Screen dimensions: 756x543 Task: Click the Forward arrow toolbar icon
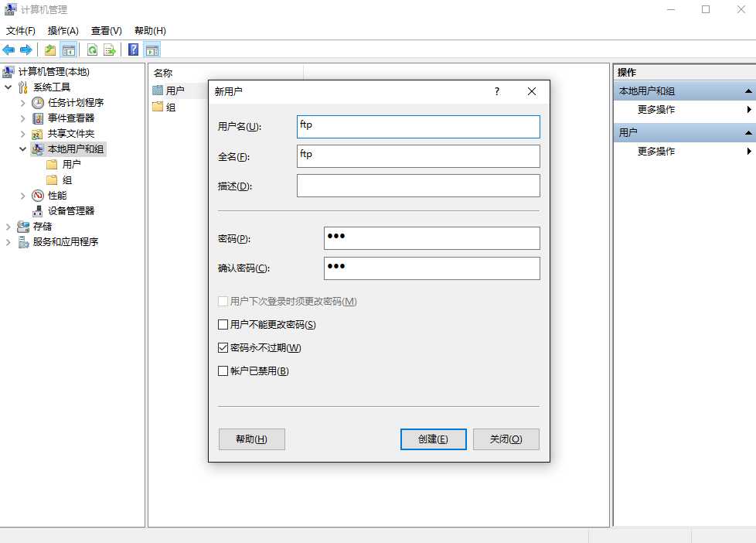[x=26, y=50]
